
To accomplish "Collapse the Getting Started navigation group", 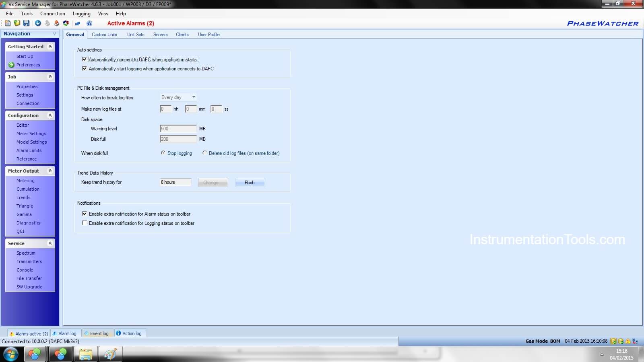I will click(50, 47).
